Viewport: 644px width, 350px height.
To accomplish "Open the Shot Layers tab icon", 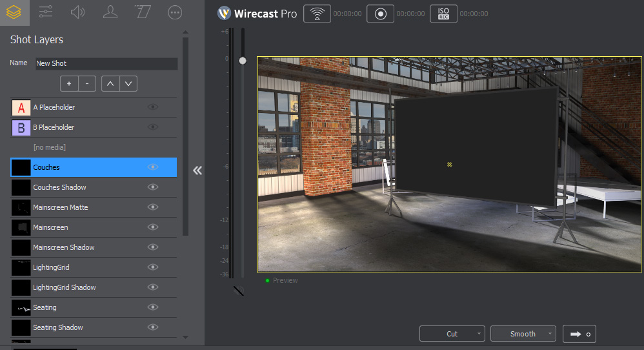I will (14, 12).
